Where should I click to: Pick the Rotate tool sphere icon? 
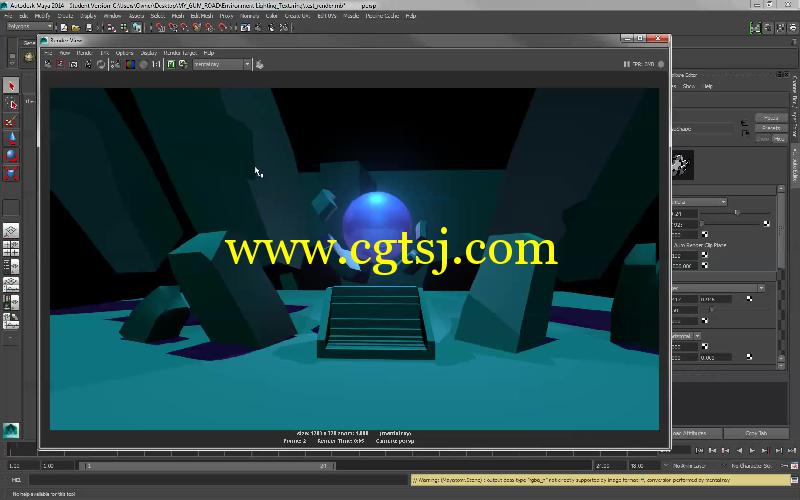point(11,156)
